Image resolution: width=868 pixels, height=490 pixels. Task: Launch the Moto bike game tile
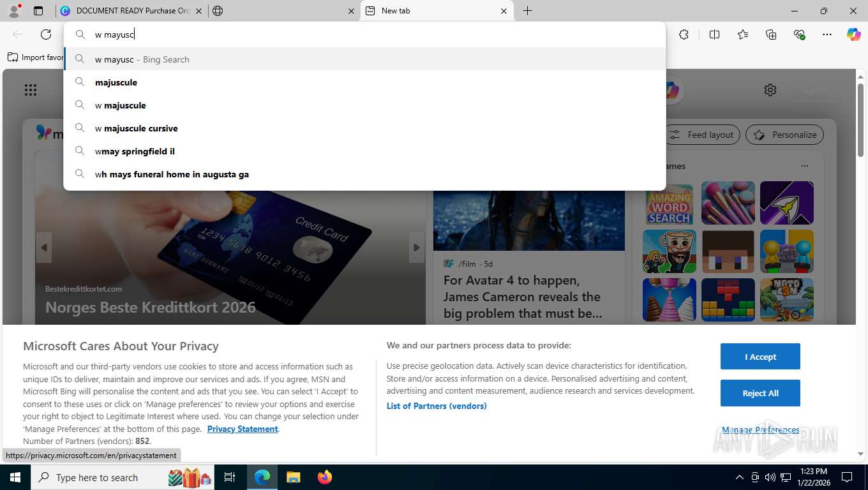pyautogui.click(x=786, y=300)
